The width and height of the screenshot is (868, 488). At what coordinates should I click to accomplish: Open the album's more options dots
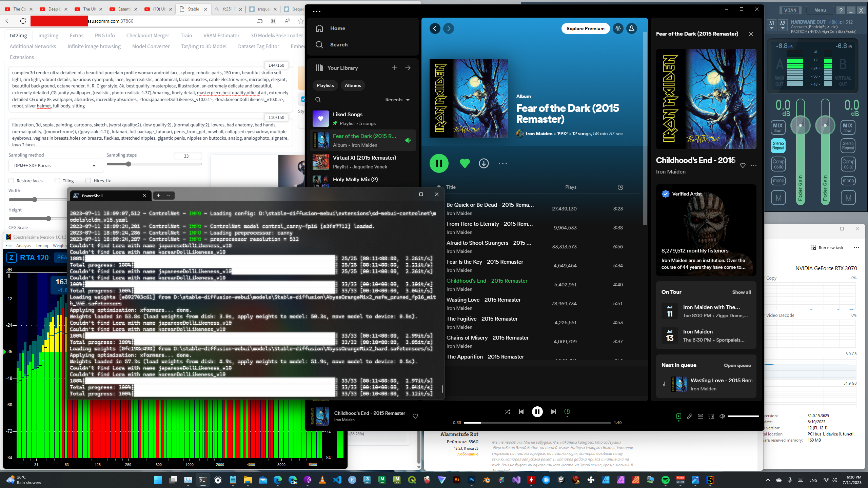click(x=502, y=163)
